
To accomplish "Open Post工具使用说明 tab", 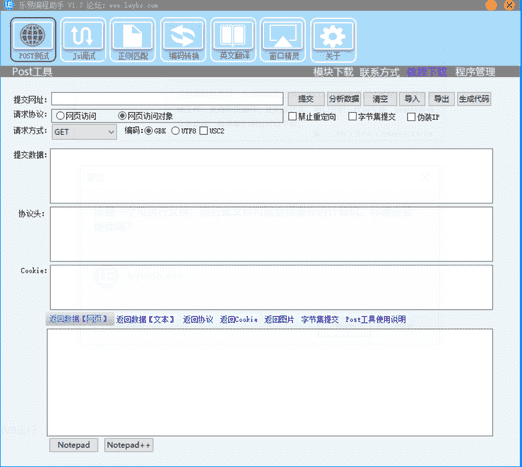I will (x=376, y=319).
